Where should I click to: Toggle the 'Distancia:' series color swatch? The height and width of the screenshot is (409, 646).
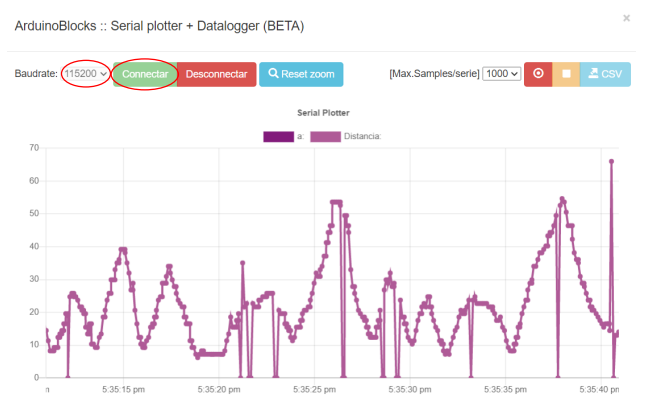tap(325, 137)
